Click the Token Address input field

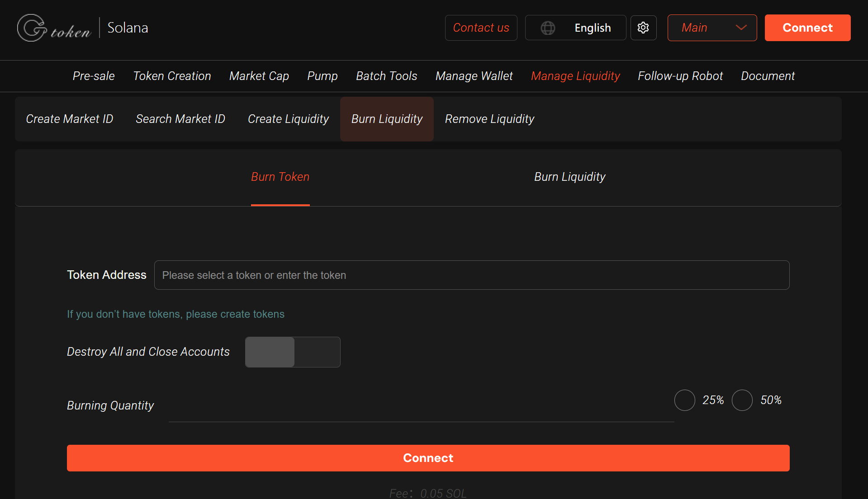coord(471,275)
